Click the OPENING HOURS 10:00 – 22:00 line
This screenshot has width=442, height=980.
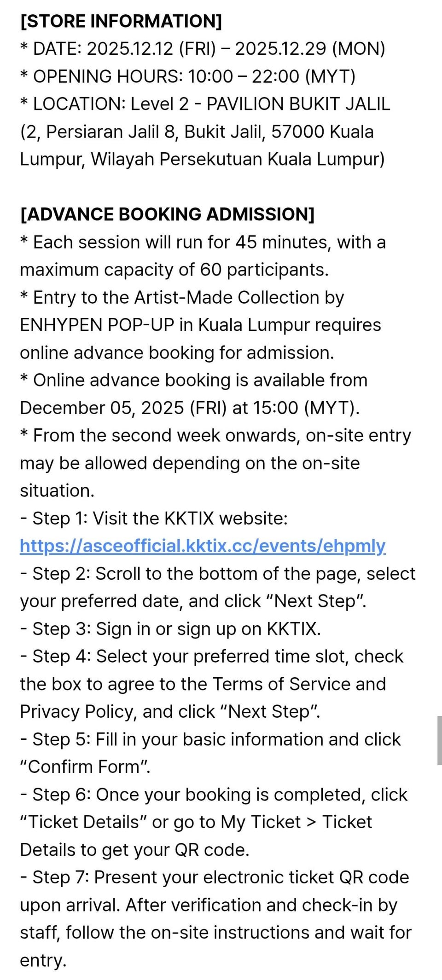188,76
